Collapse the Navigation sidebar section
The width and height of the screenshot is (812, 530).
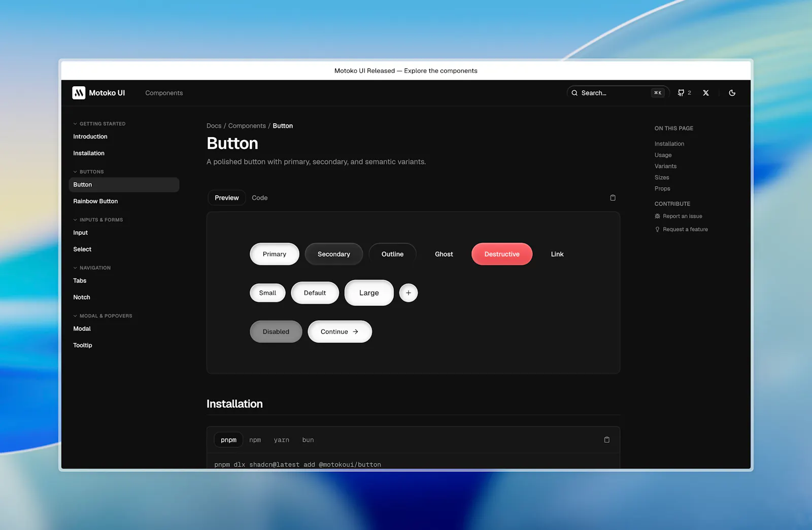[x=92, y=268]
